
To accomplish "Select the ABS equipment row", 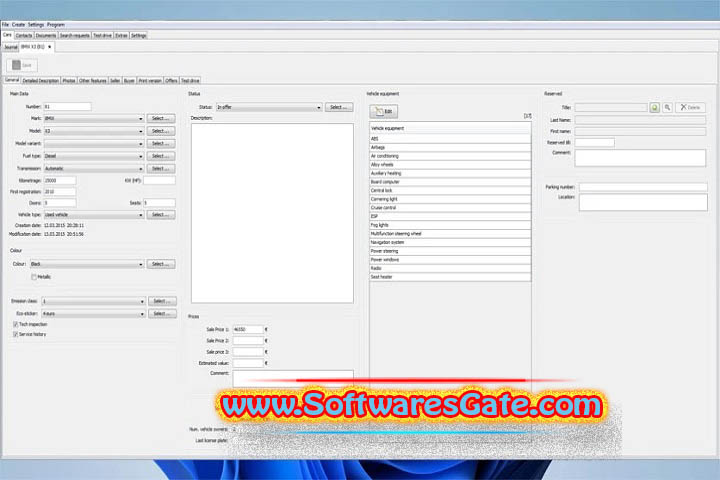I will (x=450, y=139).
